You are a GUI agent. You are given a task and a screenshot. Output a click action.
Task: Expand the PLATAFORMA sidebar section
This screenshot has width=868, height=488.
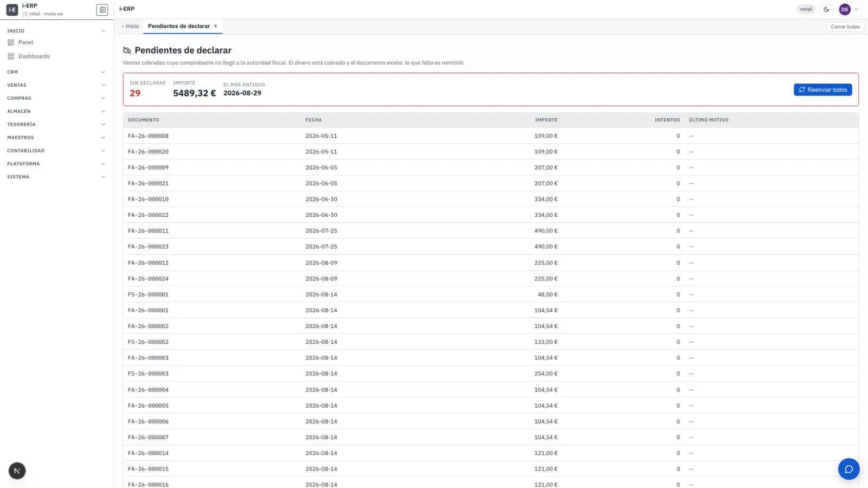(x=56, y=164)
